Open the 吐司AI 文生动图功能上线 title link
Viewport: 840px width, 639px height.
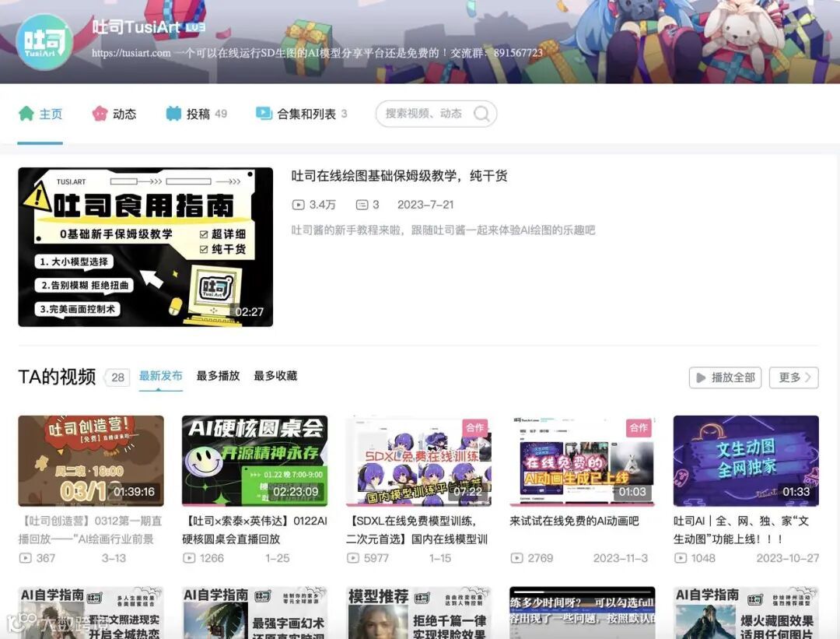point(741,529)
